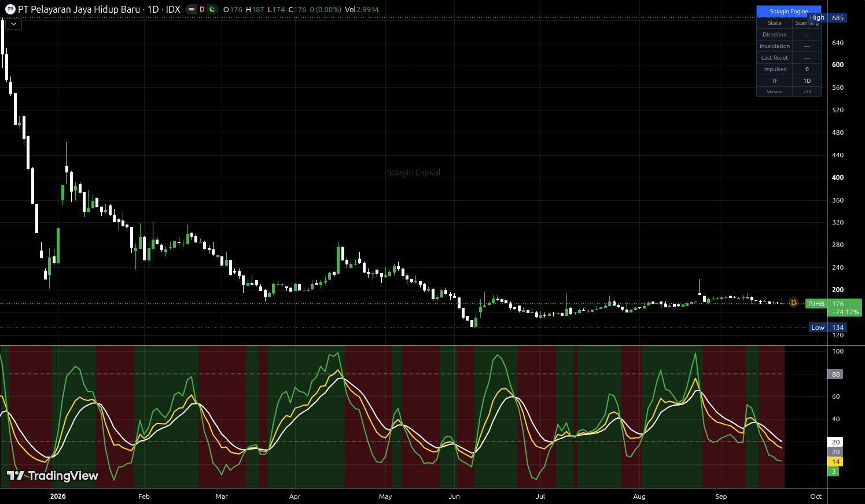Click the green PJHB symbol price tag

pos(816,304)
